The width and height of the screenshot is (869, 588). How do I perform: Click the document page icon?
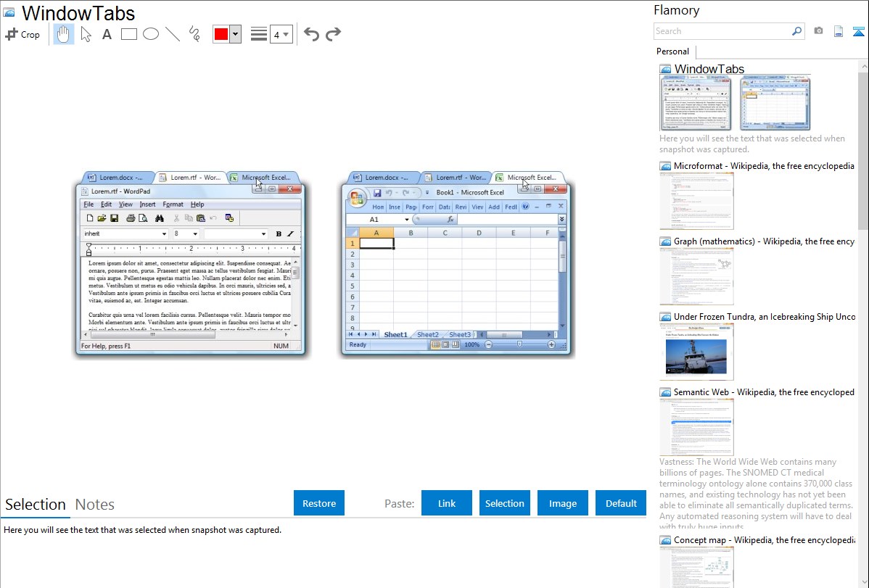coord(839,31)
